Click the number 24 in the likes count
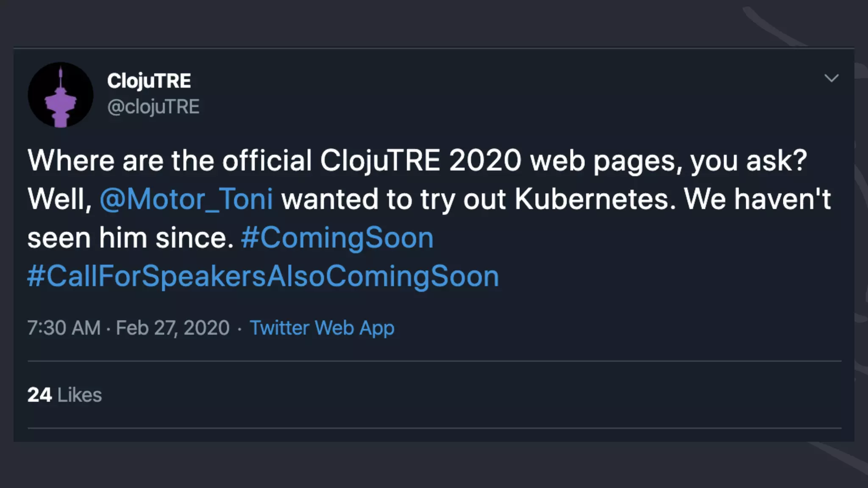Viewport: 868px width, 488px height. pyautogui.click(x=39, y=395)
